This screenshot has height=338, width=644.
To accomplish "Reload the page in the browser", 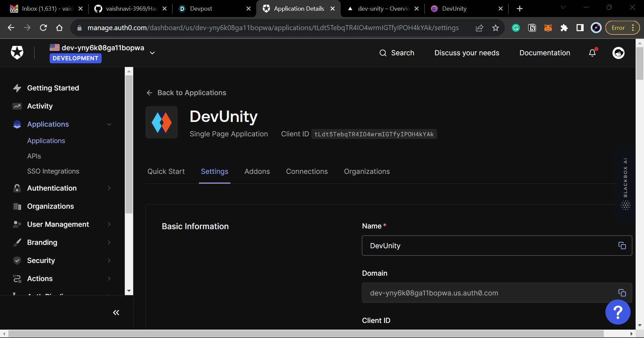I will click(x=43, y=28).
